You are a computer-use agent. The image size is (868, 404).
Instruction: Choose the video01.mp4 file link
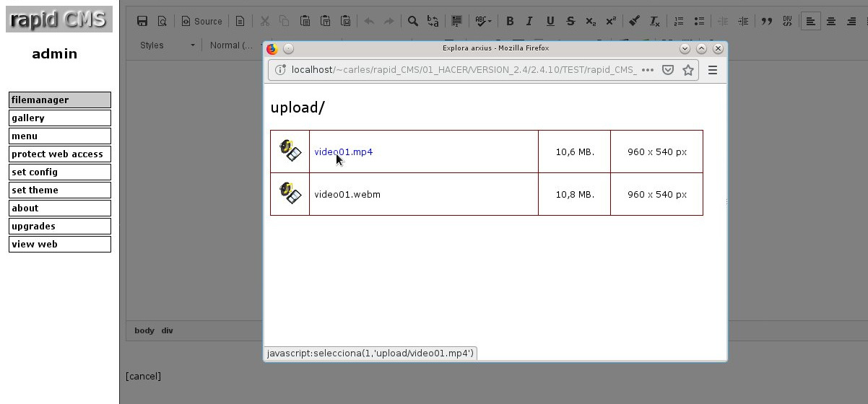click(344, 151)
